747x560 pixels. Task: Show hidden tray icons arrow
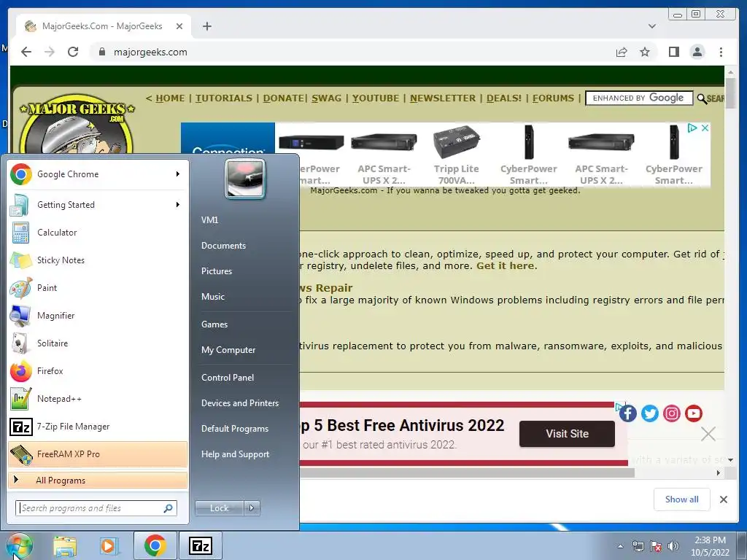coord(620,546)
